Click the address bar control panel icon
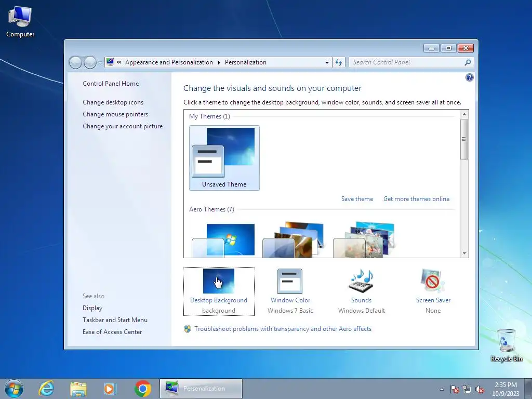The image size is (532, 399). [x=110, y=62]
